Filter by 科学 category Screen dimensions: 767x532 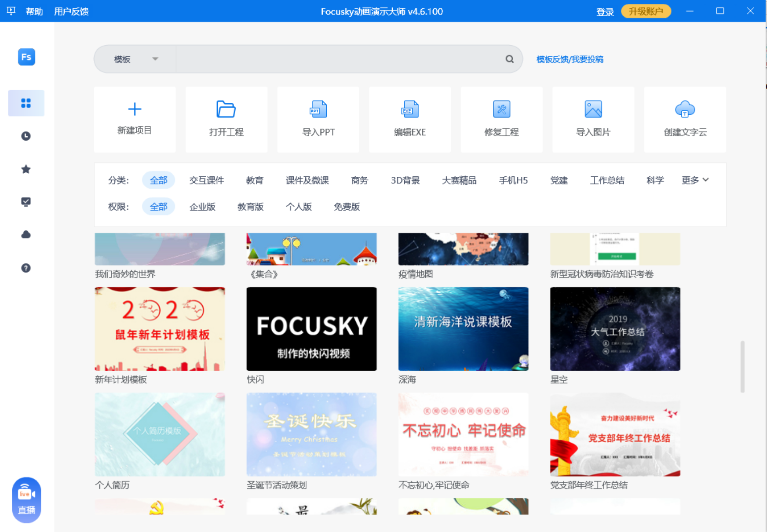point(655,180)
